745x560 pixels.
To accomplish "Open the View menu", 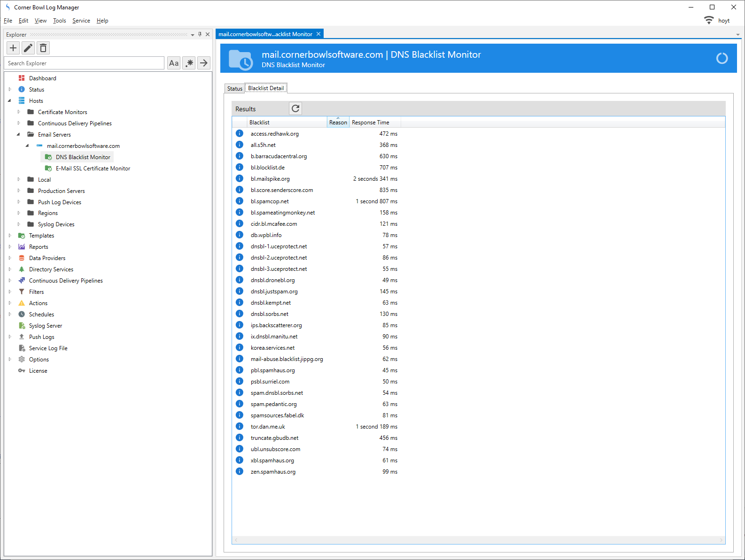I will (x=40, y=21).
